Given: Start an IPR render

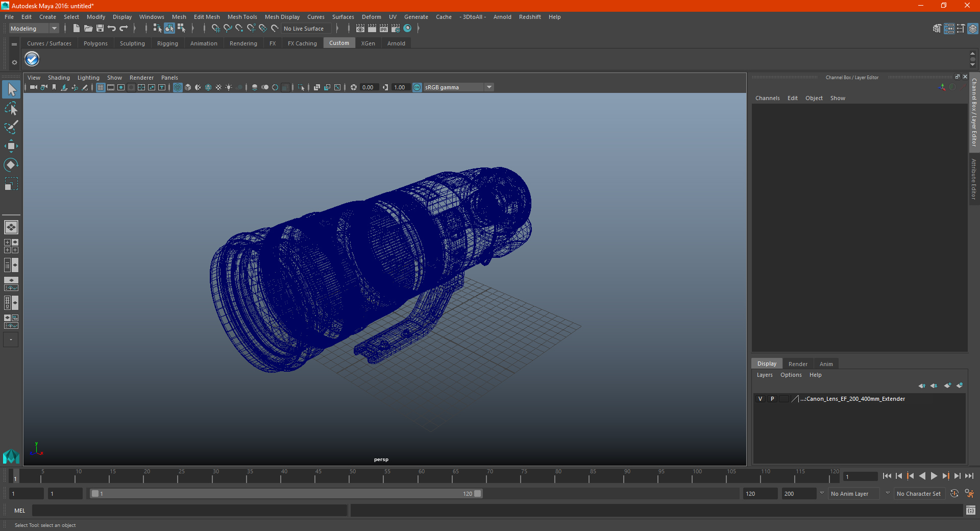Looking at the screenshot, I should 384,29.
